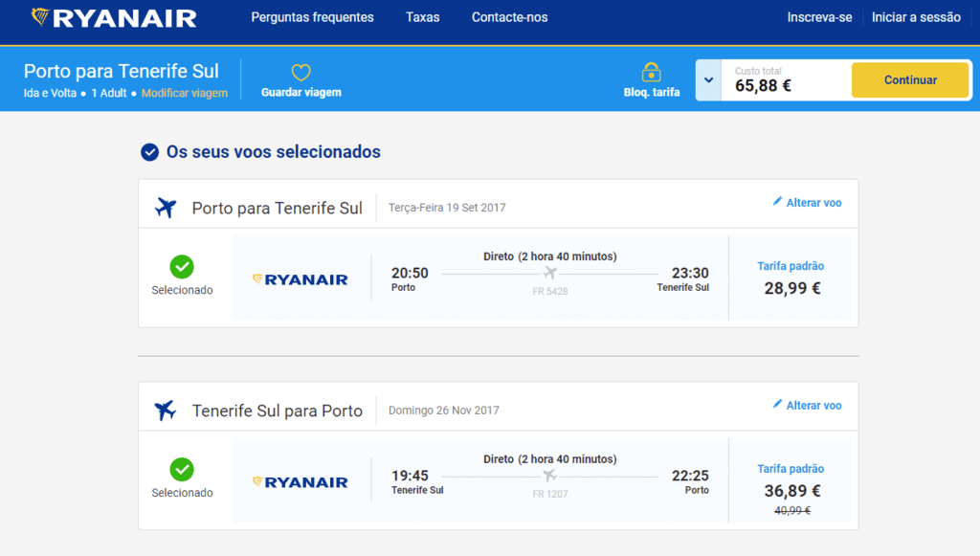The height and width of the screenshot is (556, 980).
Task: Click pencil icon on the 19 Set 2017 flight
Action: pyautogui.click(x=777, y=201)
